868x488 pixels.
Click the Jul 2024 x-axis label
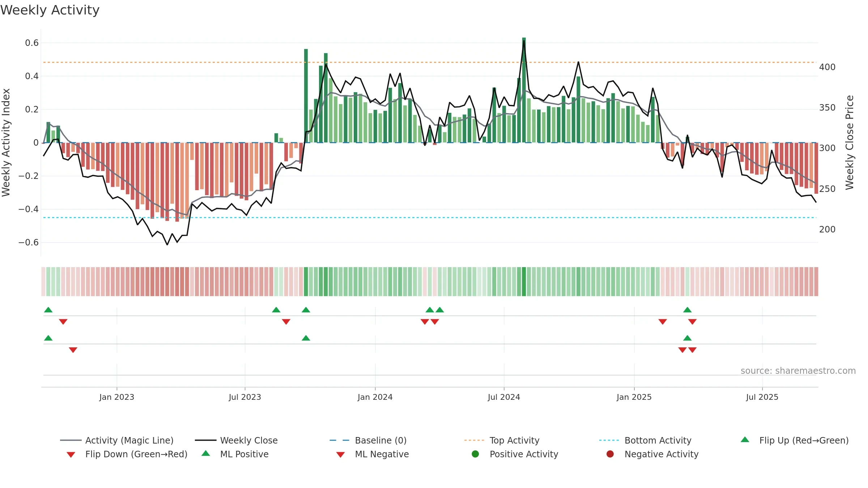click(504, 397)
